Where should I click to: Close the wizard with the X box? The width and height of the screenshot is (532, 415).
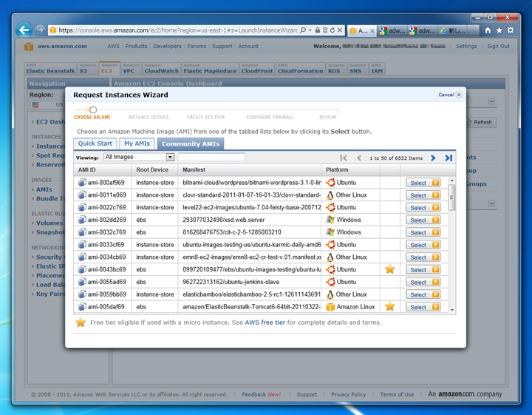[x=459, y=95]
